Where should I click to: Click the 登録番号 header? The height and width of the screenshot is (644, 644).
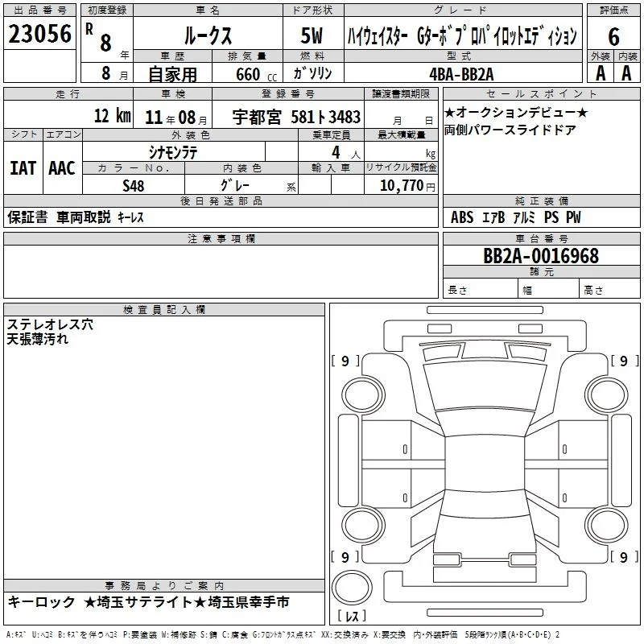[288, 94]
